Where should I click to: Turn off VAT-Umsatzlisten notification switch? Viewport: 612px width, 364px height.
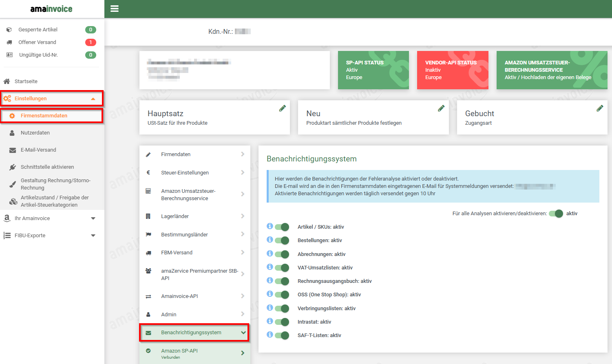click(282, 268)
